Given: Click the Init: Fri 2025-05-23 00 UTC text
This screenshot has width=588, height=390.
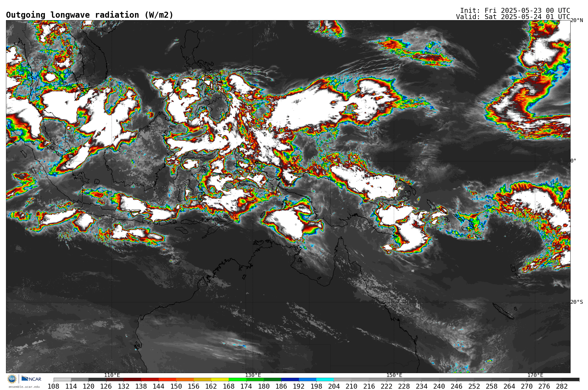Looking at the screenshot, I should point(515,10).
